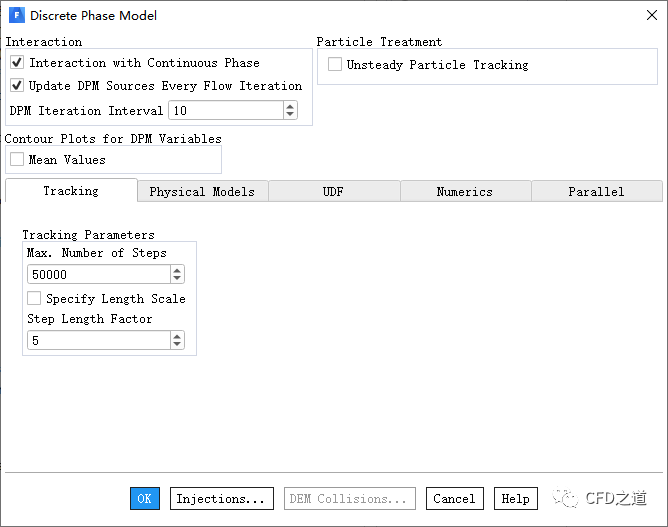Click the Help button

(x=515, y=498)
